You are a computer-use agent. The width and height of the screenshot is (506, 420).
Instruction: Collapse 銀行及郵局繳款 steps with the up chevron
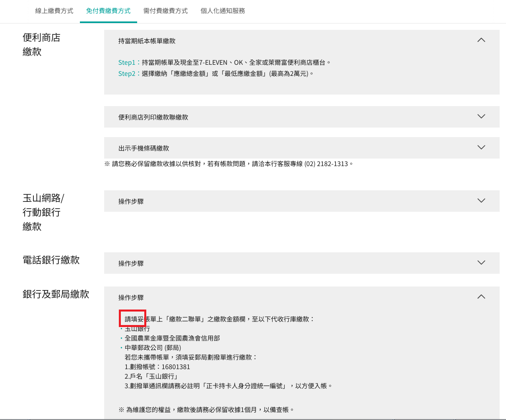tap(481, 297)
